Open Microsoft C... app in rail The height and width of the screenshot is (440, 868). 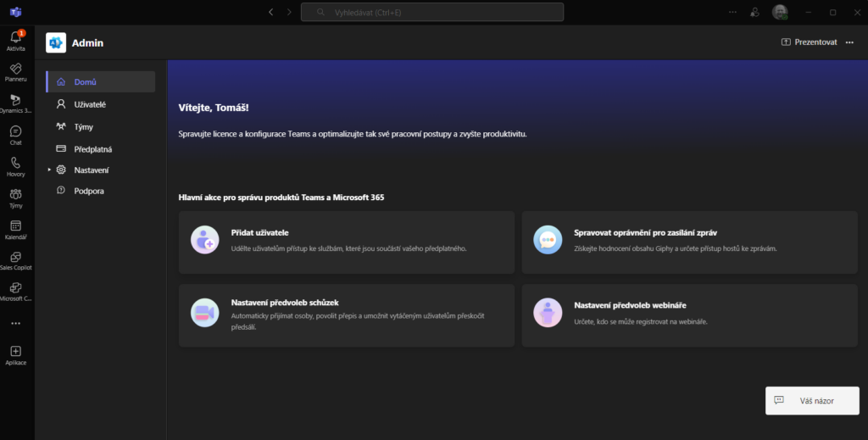point(15,292)
